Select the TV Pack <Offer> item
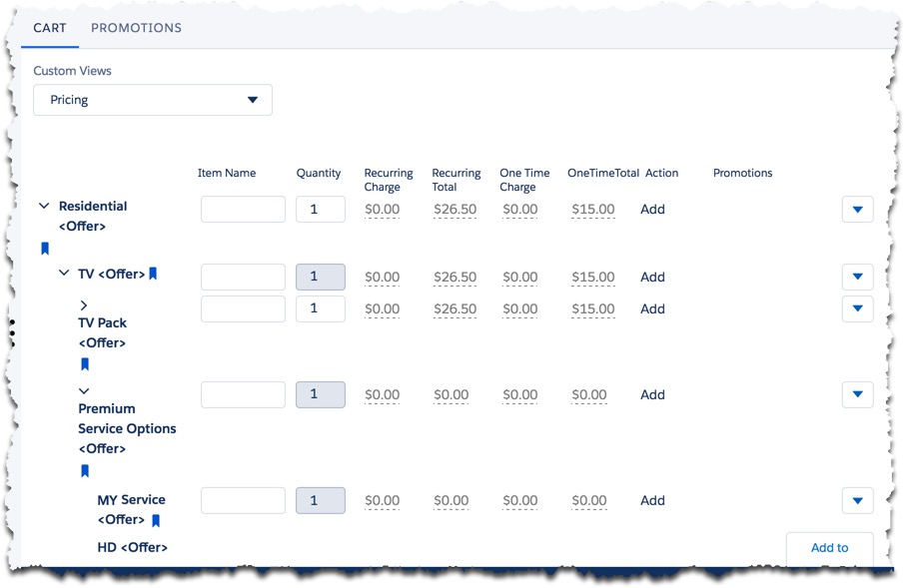The width and height of the screenshot is (904, 588). point(103,332)
